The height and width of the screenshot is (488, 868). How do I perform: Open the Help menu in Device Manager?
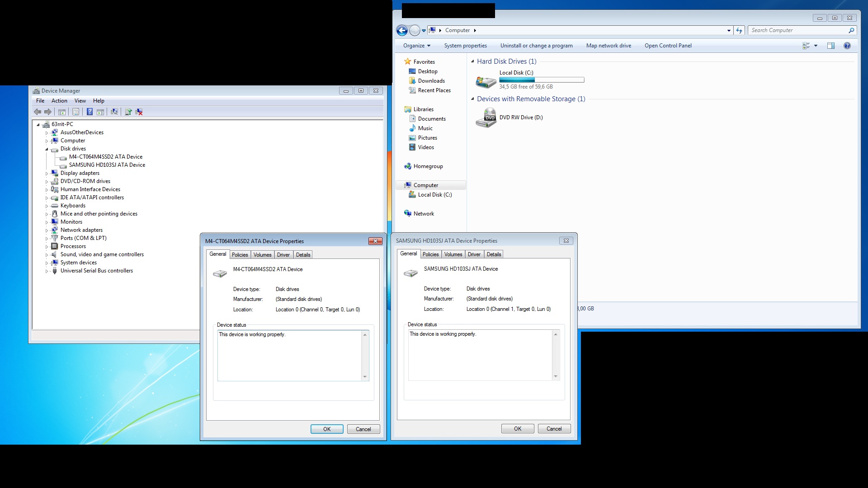[x=99, y=101]
